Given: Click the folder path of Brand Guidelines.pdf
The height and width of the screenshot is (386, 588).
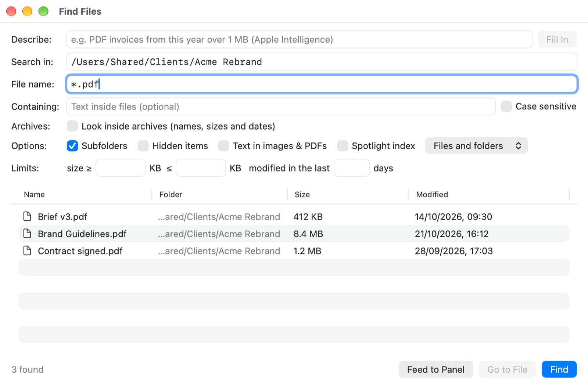Looking at the screenshot, I should pos(219,234).
